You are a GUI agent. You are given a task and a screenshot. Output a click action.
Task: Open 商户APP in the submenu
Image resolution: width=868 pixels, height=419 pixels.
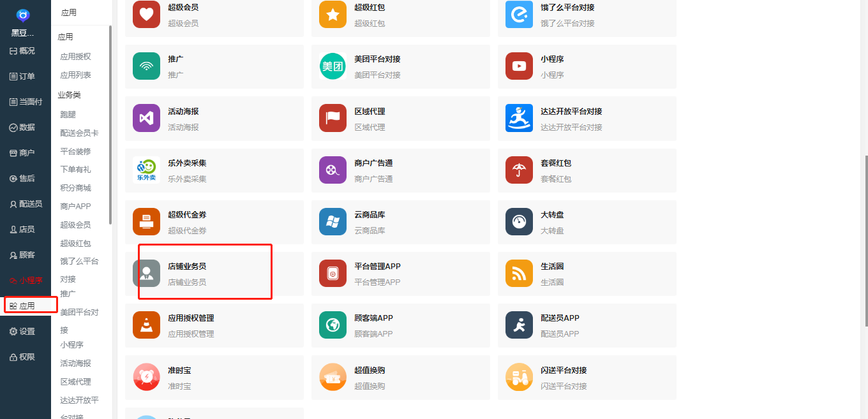[x=75, y=207]
